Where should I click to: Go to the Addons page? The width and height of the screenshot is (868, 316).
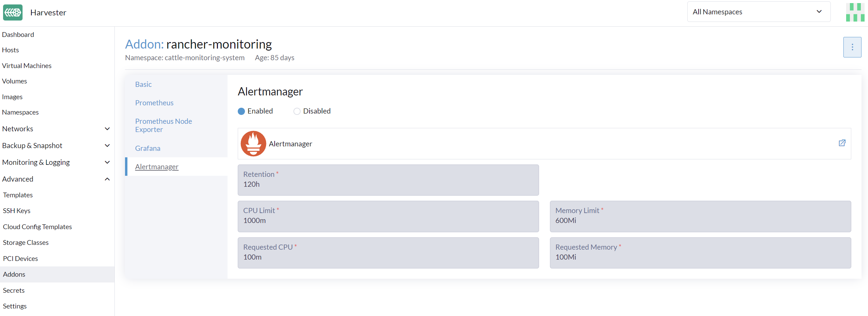14,274
